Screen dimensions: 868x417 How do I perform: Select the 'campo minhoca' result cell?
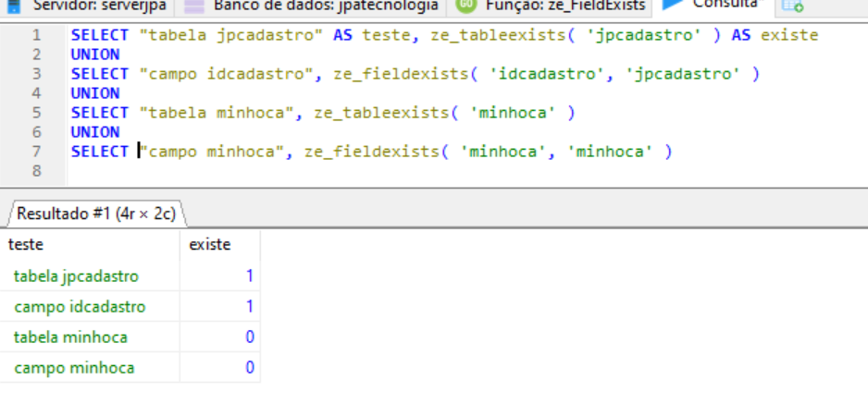[90, 367]
